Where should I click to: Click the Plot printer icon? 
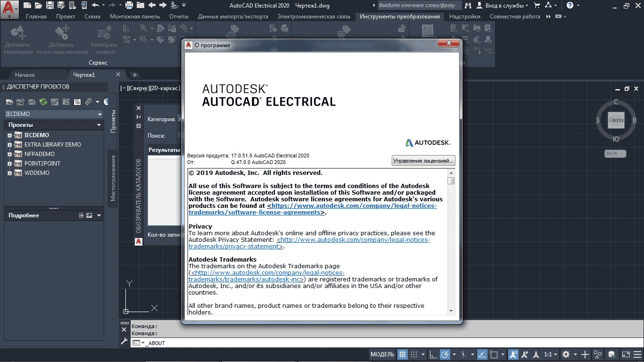point(129,5)
